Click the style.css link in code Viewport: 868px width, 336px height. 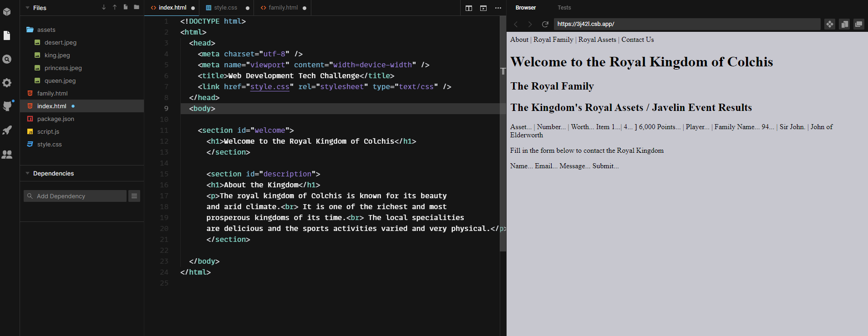[x=270, y=86]
